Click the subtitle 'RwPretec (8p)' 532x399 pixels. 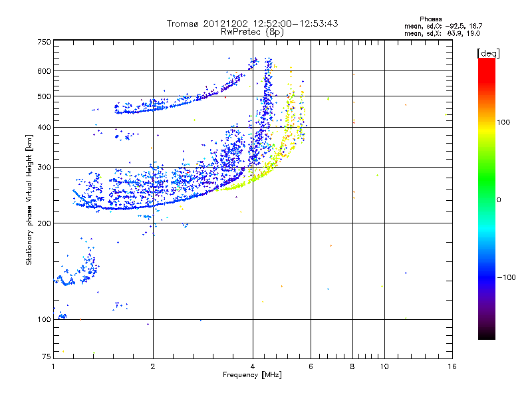pyautogui.click(x=252, y=32)
